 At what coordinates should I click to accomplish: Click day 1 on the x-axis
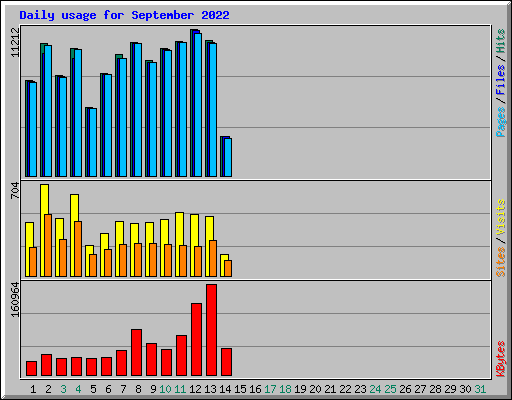point(33,389)
